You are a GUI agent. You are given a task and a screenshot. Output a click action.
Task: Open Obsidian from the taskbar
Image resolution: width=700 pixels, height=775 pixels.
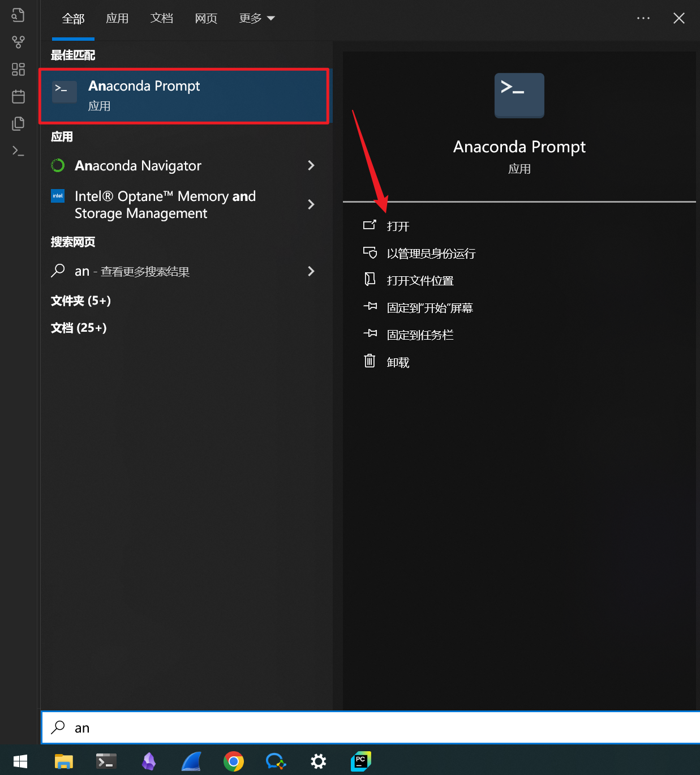click(149, 761)
